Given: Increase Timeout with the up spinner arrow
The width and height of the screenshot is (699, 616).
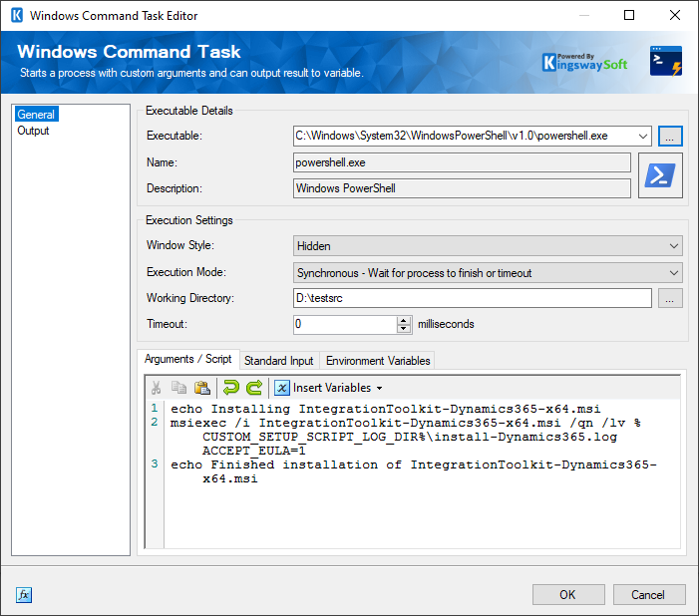Looking at the screenshot, I should point(404,321).
